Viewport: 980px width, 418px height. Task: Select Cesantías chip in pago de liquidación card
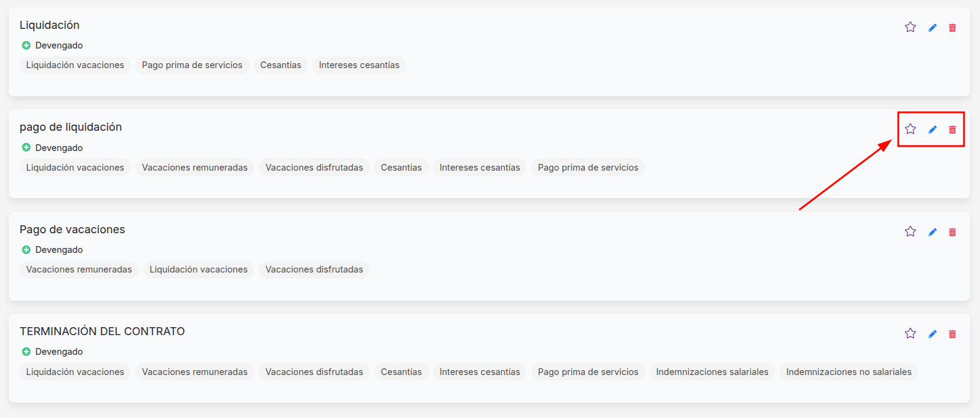pos(401,168)
